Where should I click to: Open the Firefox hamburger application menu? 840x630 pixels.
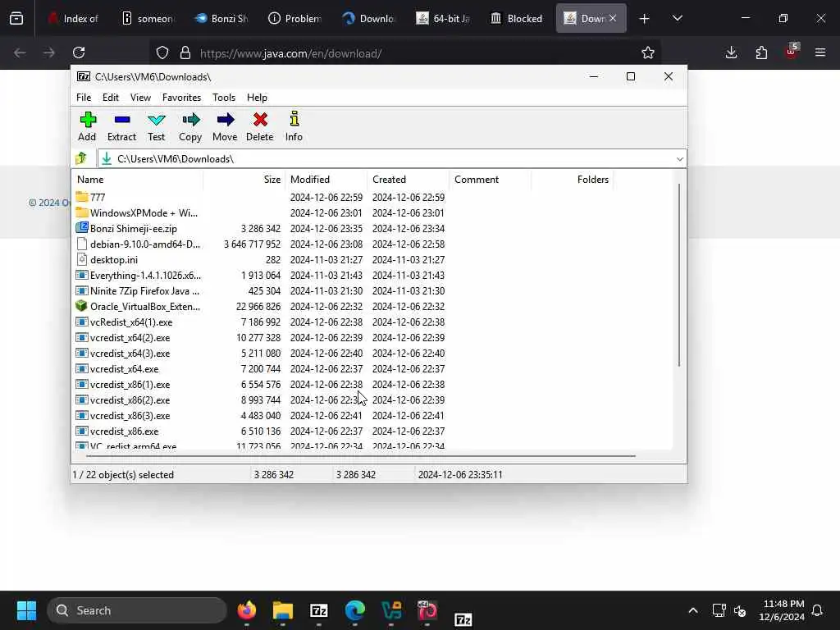[x=820, y=52]
